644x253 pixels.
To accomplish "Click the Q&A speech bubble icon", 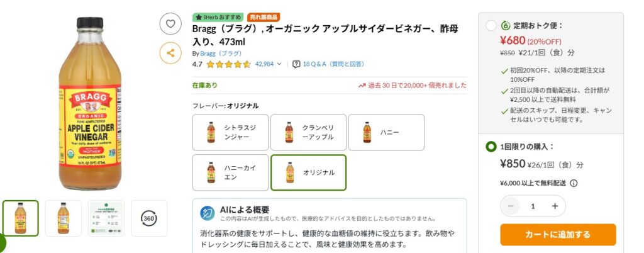I will click(296, 64).
